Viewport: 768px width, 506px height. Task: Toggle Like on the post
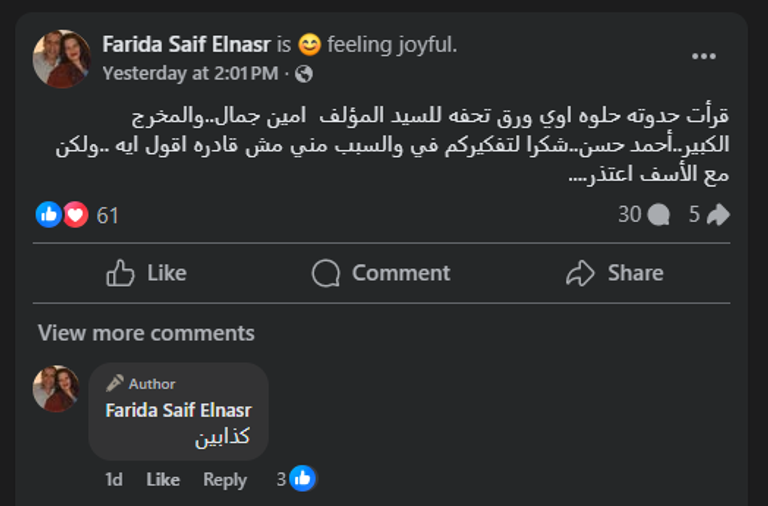point(147,273)
